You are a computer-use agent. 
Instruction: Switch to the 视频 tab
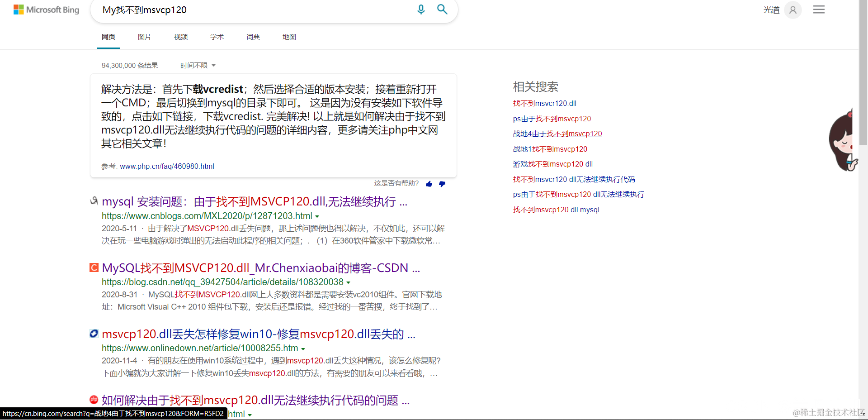180,37
